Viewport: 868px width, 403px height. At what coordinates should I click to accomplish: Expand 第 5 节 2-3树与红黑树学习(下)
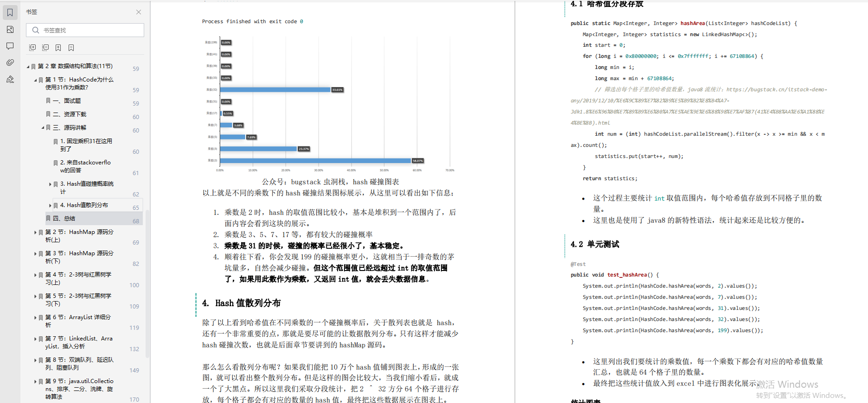pos(35,296)
